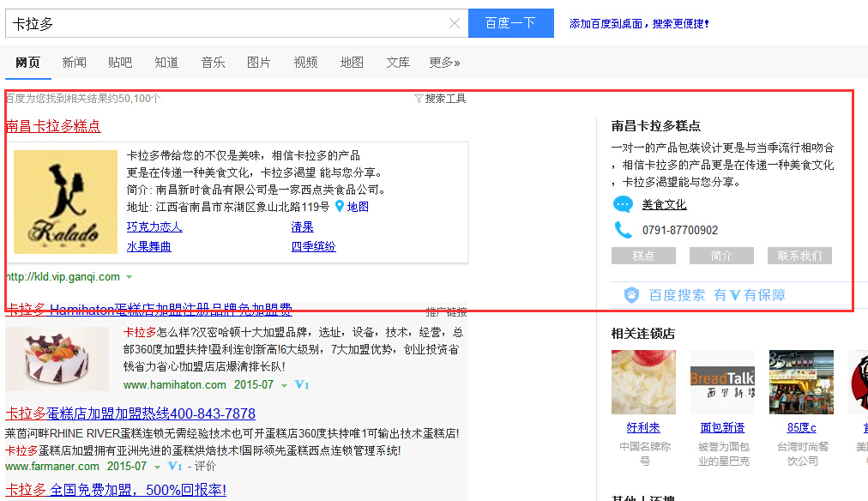Screen dimensions: 868x501
Task: Open the www.hamihaton.com URL
Action: click(175, 384)
